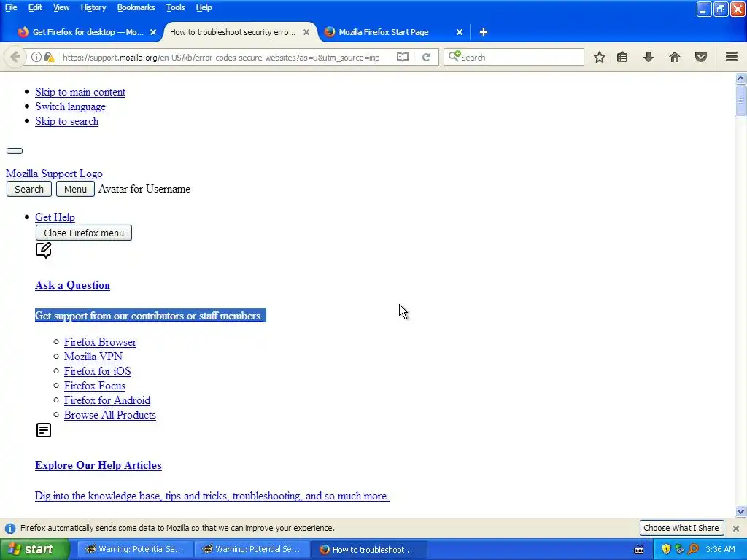The height and width of the screenshot is (560, 747).
Task: Go back using the back arrow button
Action: tap(15, 57)
